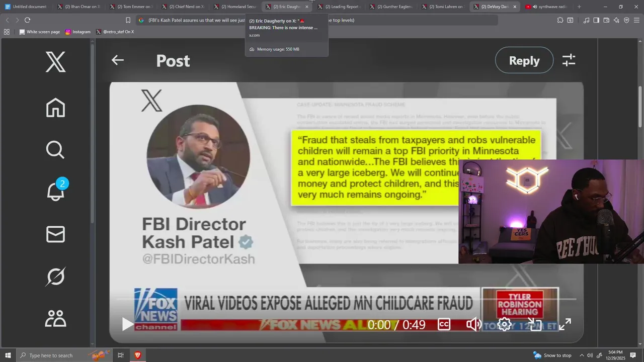Viewport: 644px width, 362px height.
Task: Open White screen page bookmark
Action: (39, 32)
